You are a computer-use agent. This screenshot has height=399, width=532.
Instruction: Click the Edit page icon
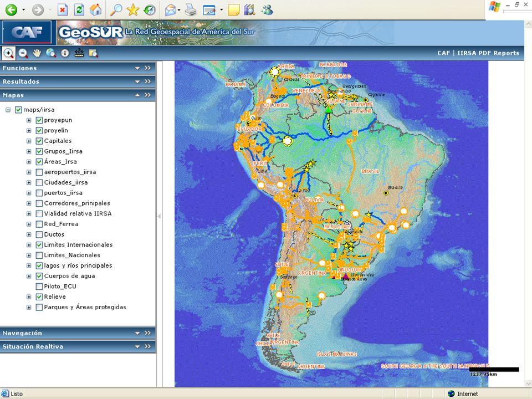pyautogui.click(x=209, y=10)
